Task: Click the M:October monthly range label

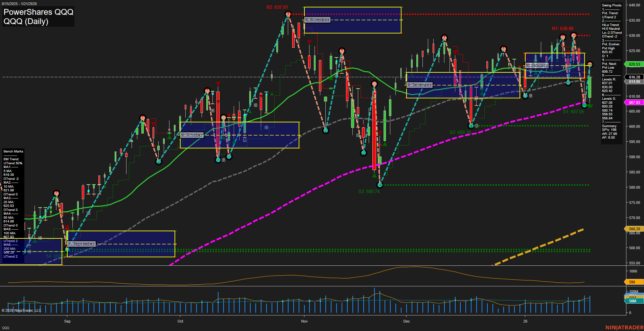Action: (x=192, y=135)
